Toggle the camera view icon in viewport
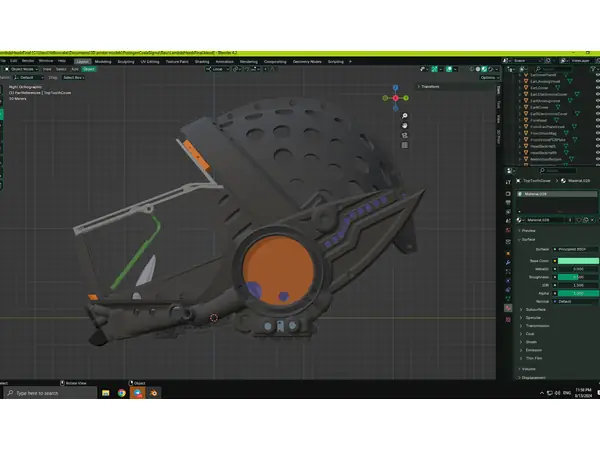 coord(404,135)
